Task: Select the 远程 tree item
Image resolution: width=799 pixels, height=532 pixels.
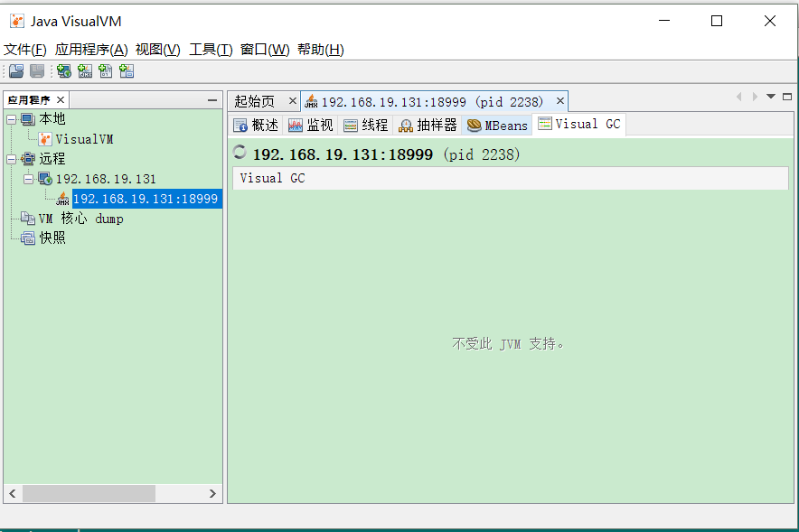Action: [52, 159]
